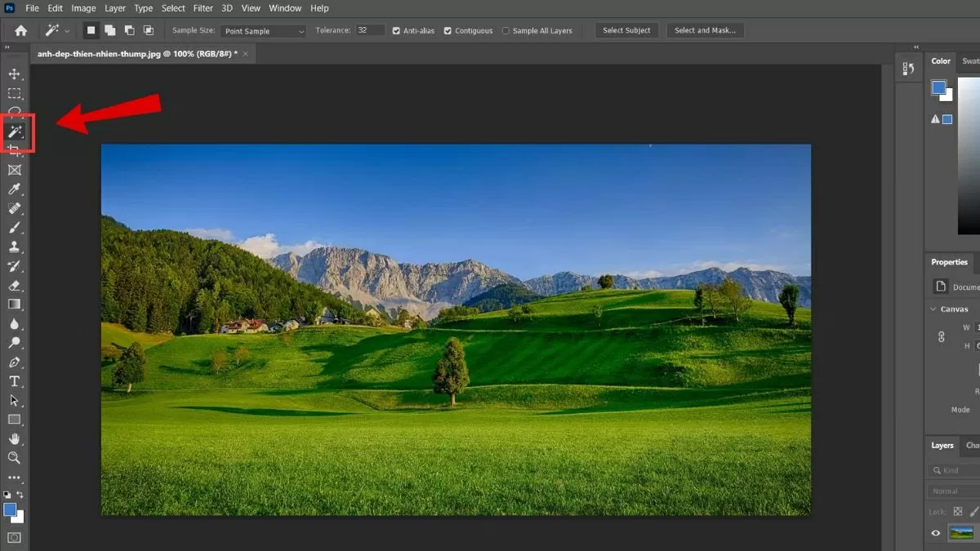
Task: Click the Select and Mask button
Action: click(705, 30)
